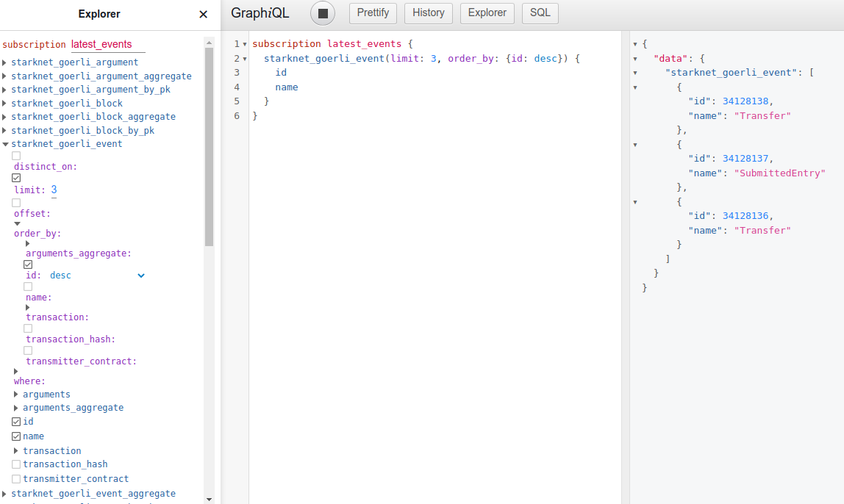Click "SubmittedEntry" value in results
Image resolution: width=844 pixels, height=504 pixels.
tap(779, 173)
